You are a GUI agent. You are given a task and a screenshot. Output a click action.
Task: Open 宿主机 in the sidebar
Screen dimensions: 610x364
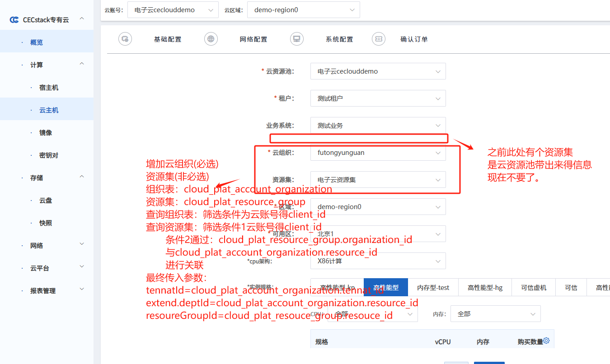(49, 88)
